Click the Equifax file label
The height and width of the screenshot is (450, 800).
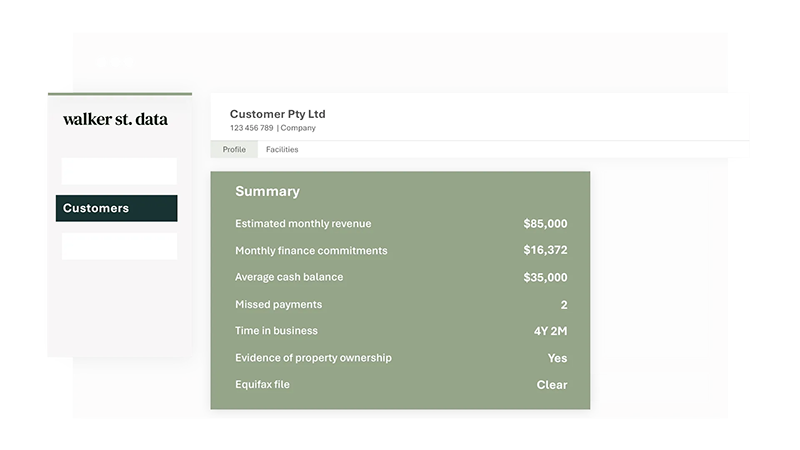click(262, 384)
